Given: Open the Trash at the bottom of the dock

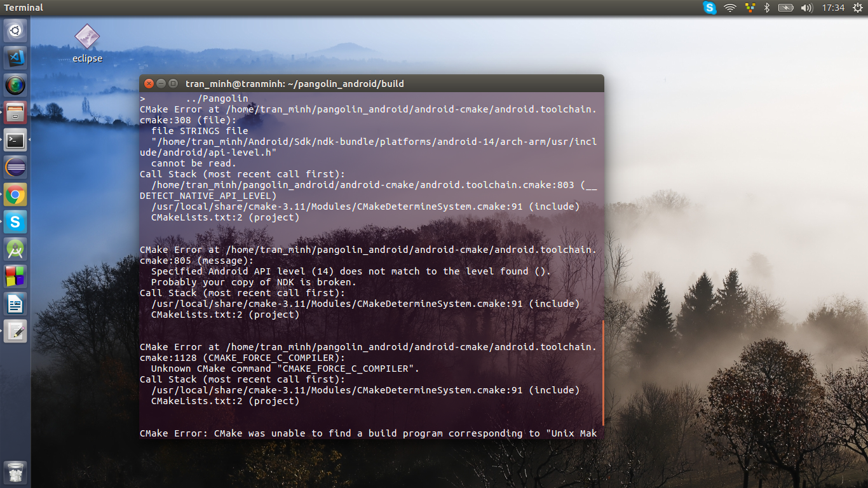Looking at the screenshot, I should 15,473.
